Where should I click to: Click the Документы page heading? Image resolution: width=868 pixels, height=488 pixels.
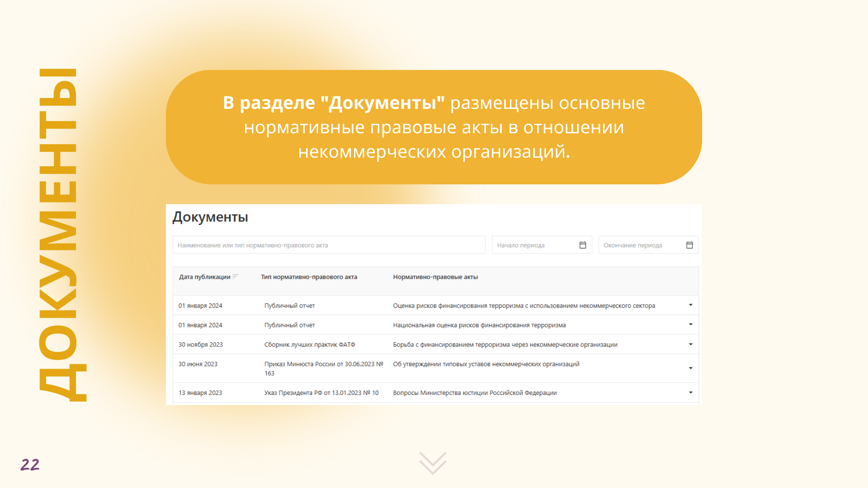[210, 217]
